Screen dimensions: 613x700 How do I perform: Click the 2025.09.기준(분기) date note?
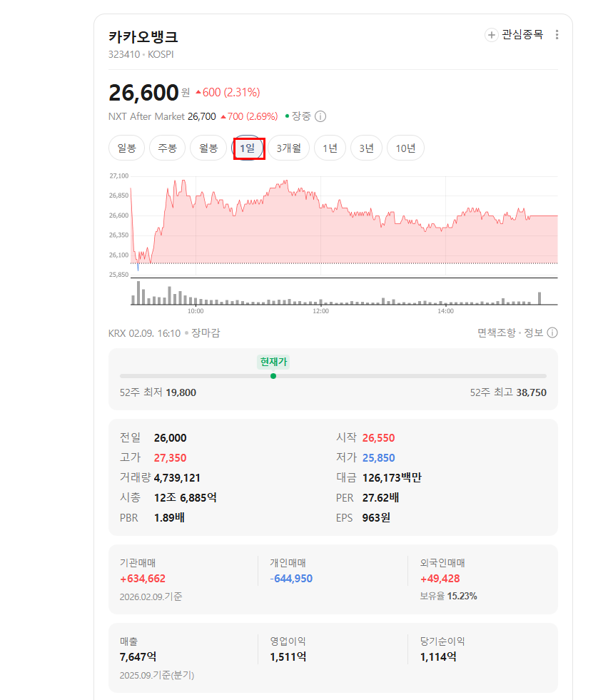[157, 676]
